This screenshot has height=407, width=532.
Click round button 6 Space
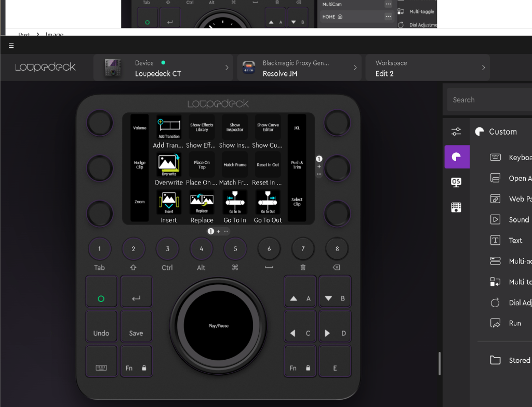point(269,249)
